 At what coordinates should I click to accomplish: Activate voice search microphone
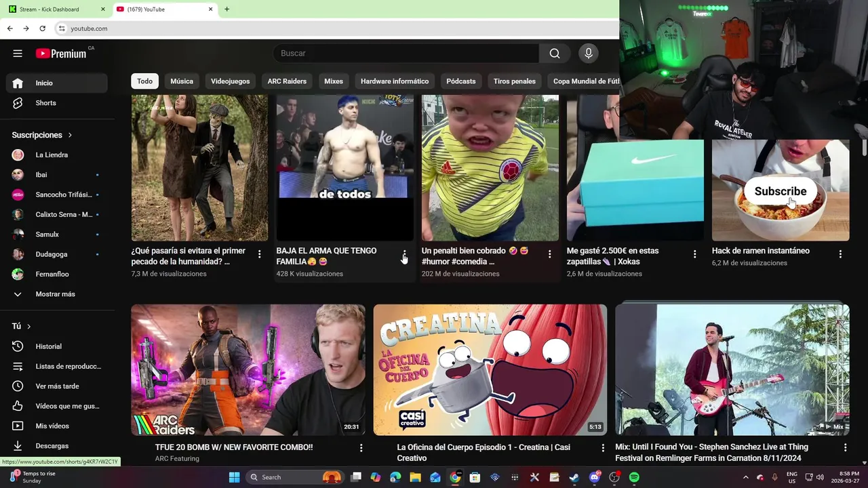pyautogui.click(x=589, y=54)
